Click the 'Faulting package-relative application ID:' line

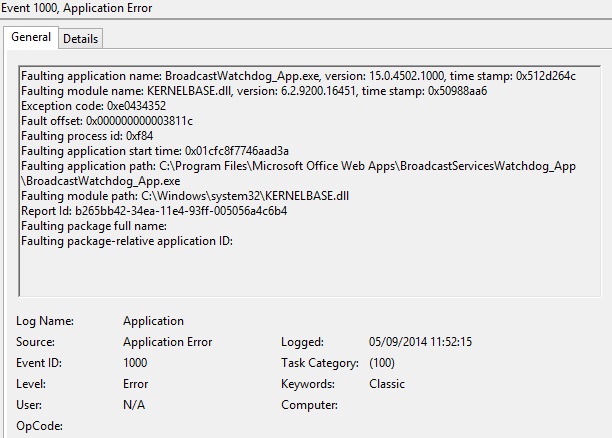tap(127, 241)
